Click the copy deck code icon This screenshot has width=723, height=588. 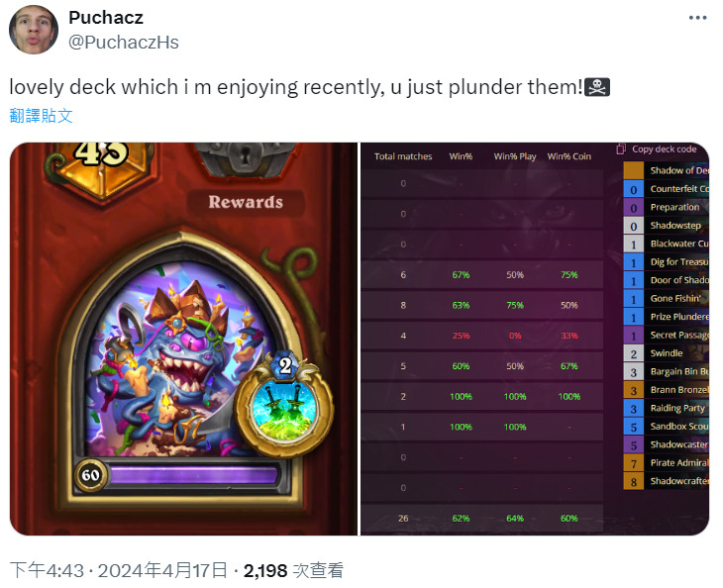[x=621, y=149]
